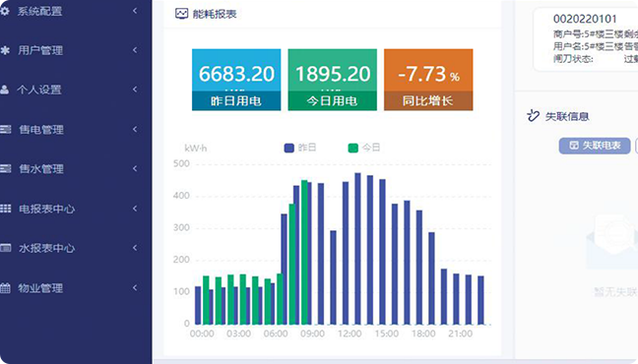The height and width of the screenshot is (364, 638).
Task: Click the chart icon next to 能耗报表
Action: (x=181, y=14)
